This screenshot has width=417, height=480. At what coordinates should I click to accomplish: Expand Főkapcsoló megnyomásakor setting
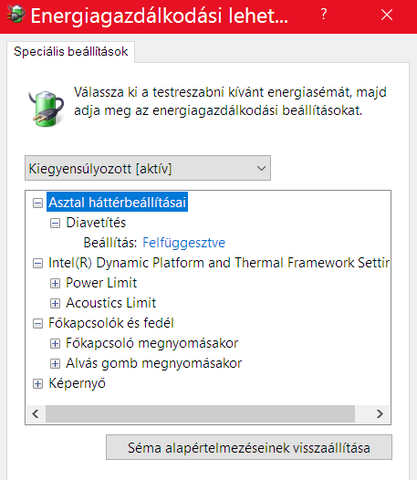pos(55,343)
